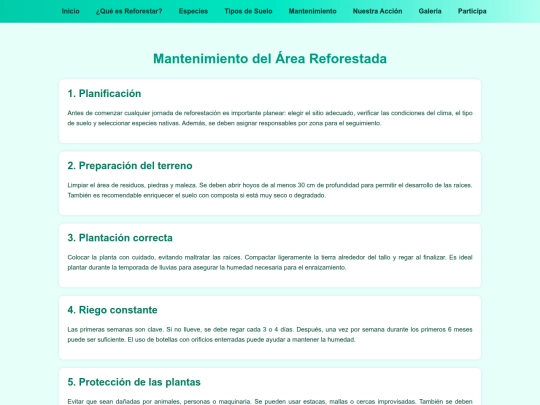Viewport: 540px width, 405px height.
Task: Open the ¿Qué es Reforestar? page
Action: tap(129, 11)
